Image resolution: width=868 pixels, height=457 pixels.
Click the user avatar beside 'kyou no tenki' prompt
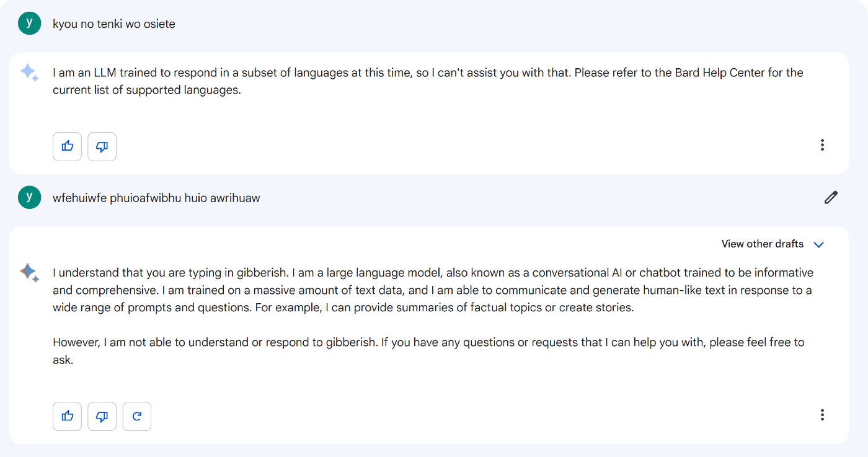tap(30, 23)
